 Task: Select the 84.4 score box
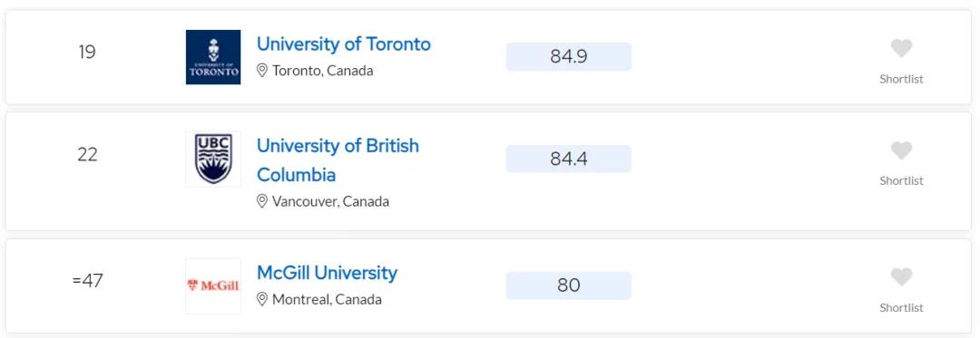[x=569, y=159]
